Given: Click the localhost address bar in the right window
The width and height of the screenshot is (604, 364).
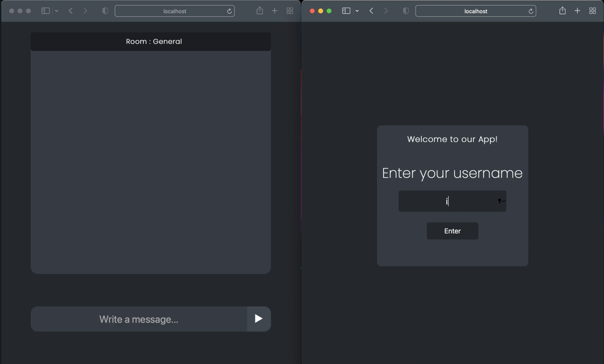Looking at the screenshot, I should 476,11.
